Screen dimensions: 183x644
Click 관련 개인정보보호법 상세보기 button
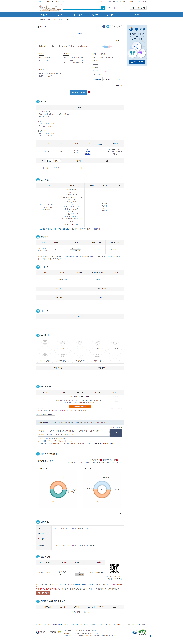46,414
